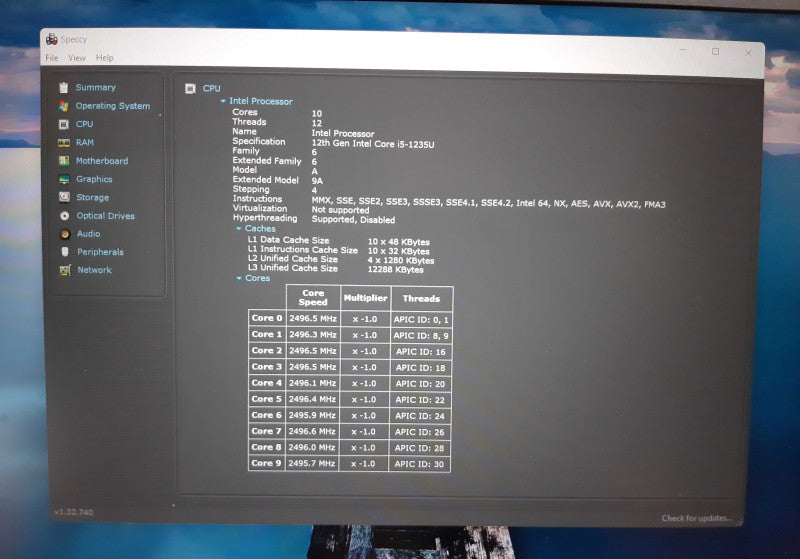Screen dimensions: 800x559
Task: Click the Specification property label
Action: [259, 141]
